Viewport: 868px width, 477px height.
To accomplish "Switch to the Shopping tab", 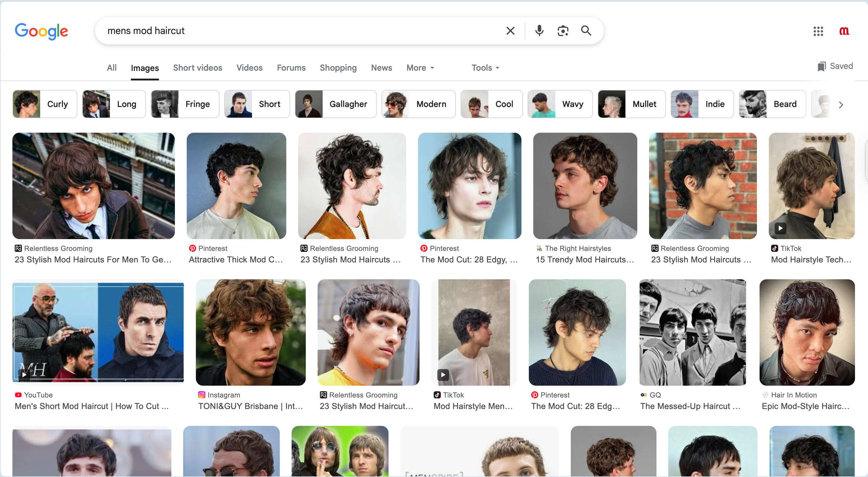I will [x=338, y=68].
